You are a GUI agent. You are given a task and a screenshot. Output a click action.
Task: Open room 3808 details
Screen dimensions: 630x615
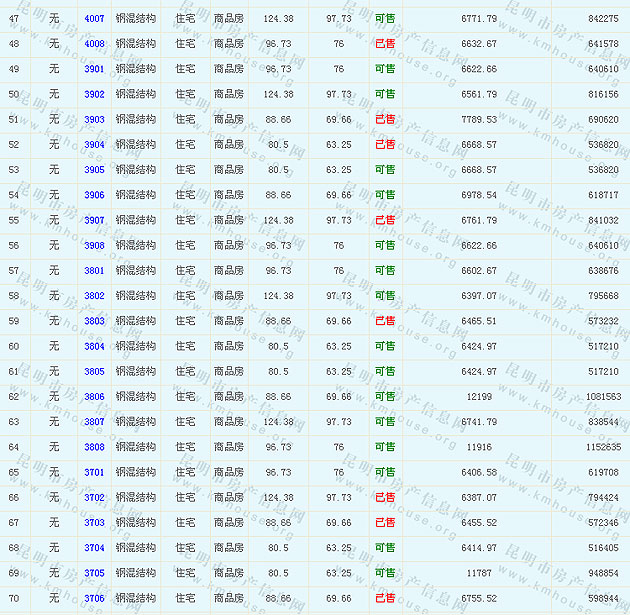point(94,447)
